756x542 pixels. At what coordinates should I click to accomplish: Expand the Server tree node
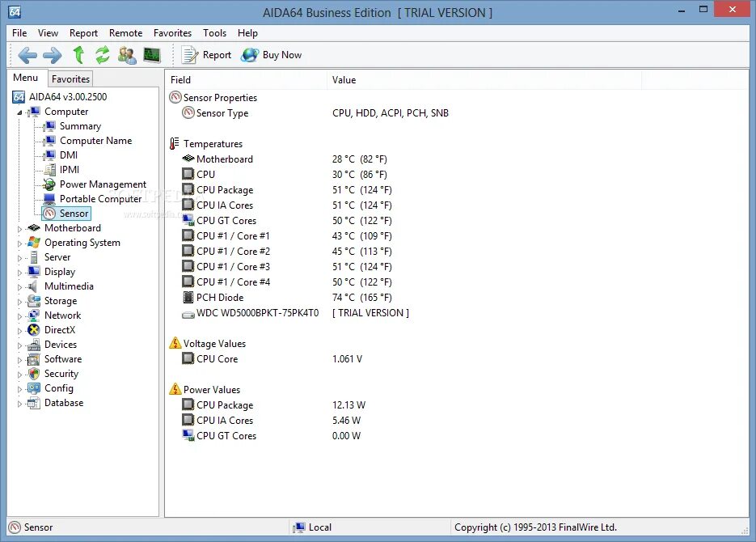(x=19, y=258)
